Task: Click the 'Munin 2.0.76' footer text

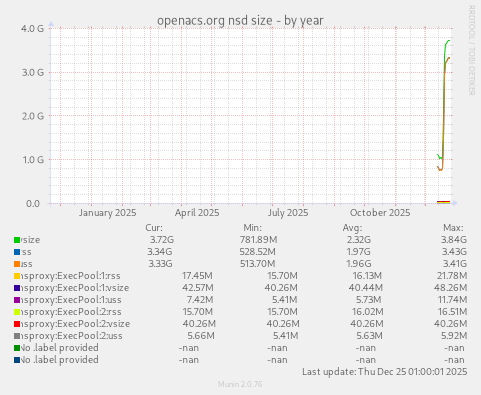Action: [x=240, y=384]
